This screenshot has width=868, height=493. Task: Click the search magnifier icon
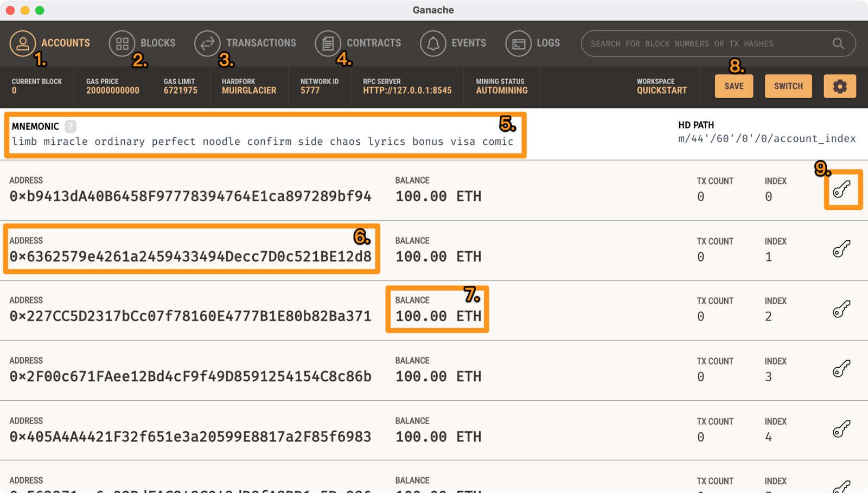point(838,43)
